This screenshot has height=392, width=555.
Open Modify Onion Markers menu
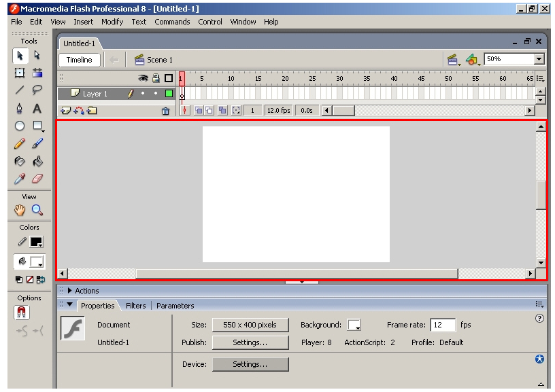coord(236,111)
